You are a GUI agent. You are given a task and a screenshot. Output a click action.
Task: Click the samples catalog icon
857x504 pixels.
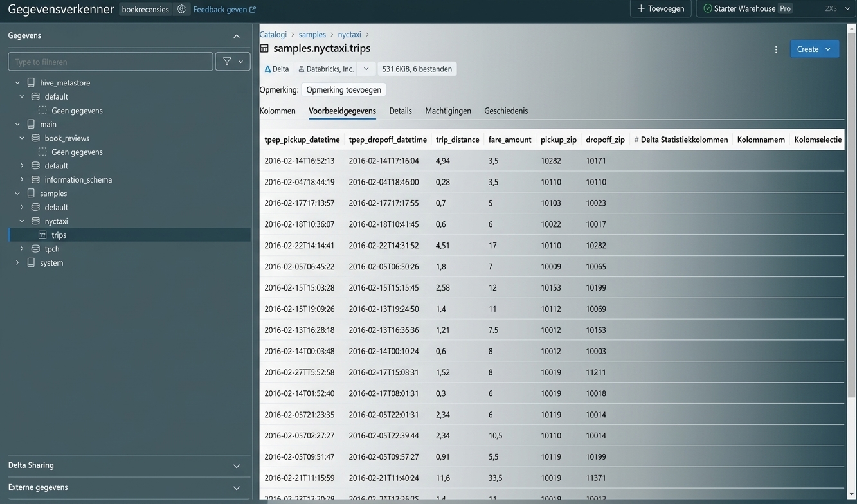(x=31, y=194)
